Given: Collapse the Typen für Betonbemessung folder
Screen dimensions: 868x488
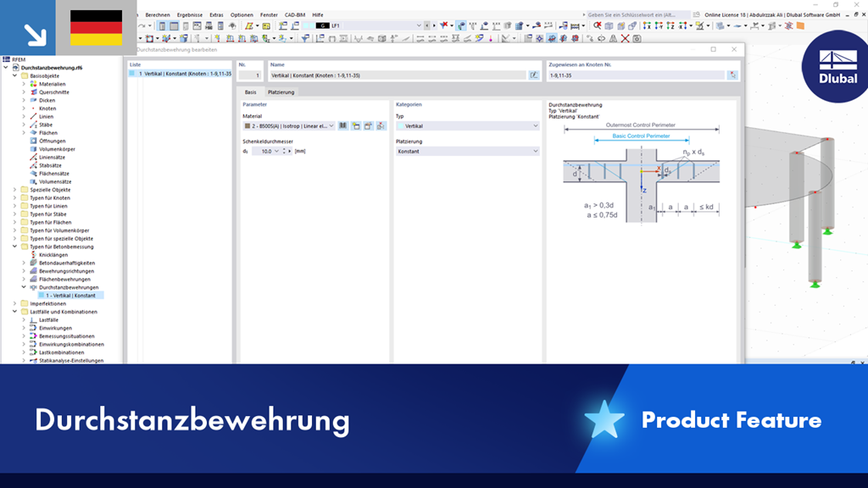Looking at the screenshot, I should coord(15,247).
